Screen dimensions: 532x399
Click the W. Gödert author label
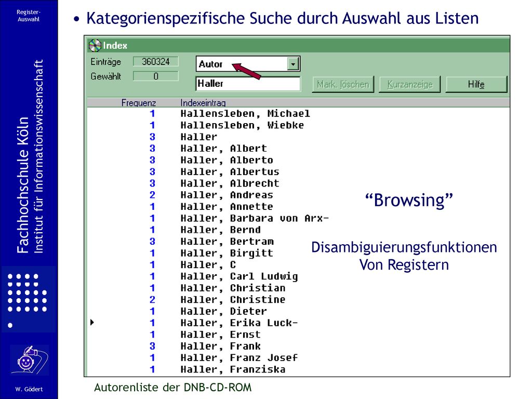point(29,389)
